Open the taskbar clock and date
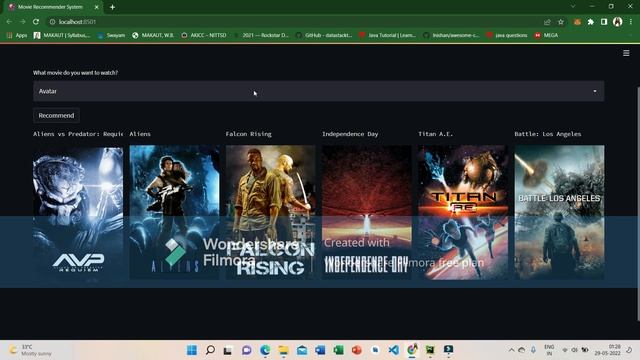The image size is (640, 360). (607, 350)
